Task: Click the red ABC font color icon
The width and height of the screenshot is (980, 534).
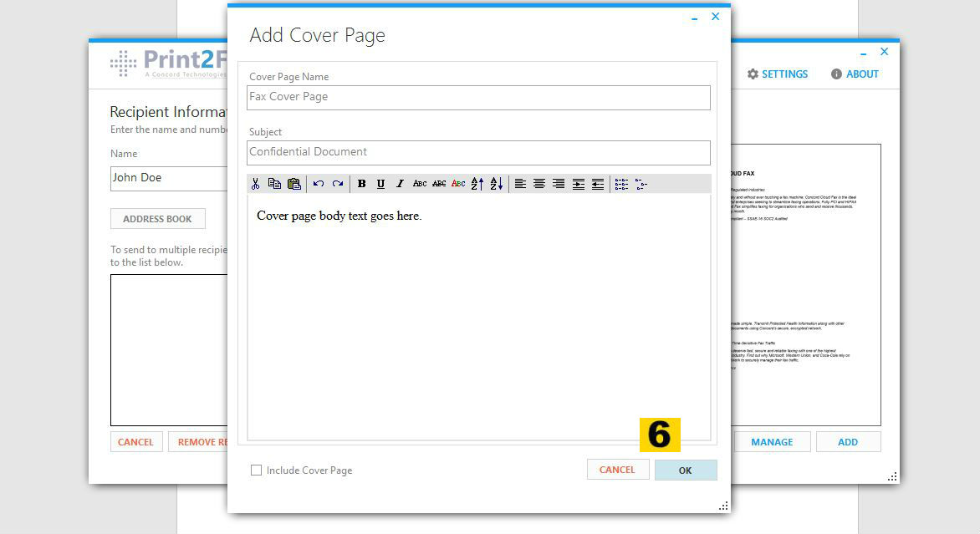Action: tap(458, 184)
